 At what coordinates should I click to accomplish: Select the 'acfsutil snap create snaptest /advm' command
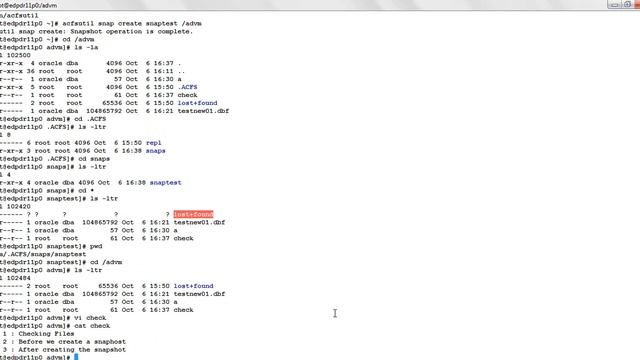(132, 23)
